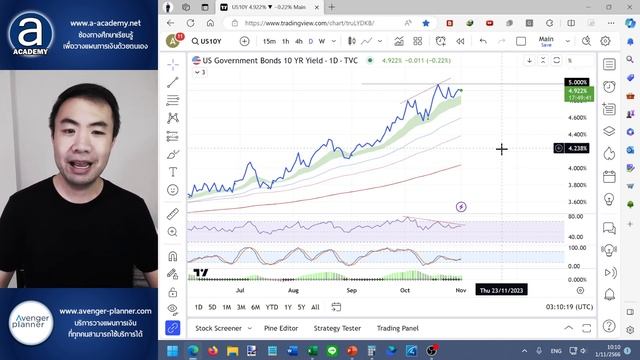Switch to the 1h timeframe

tap(286, 41)
